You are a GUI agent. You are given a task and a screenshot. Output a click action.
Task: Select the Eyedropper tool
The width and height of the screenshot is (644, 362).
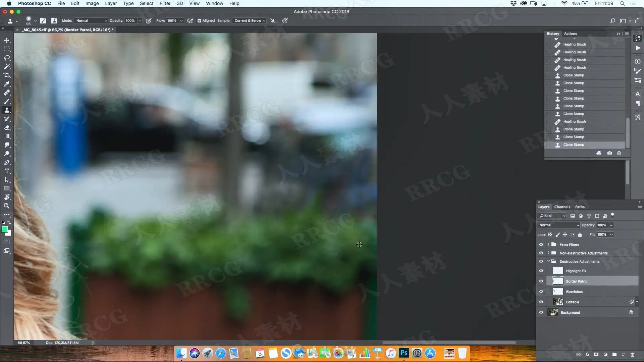7,84
